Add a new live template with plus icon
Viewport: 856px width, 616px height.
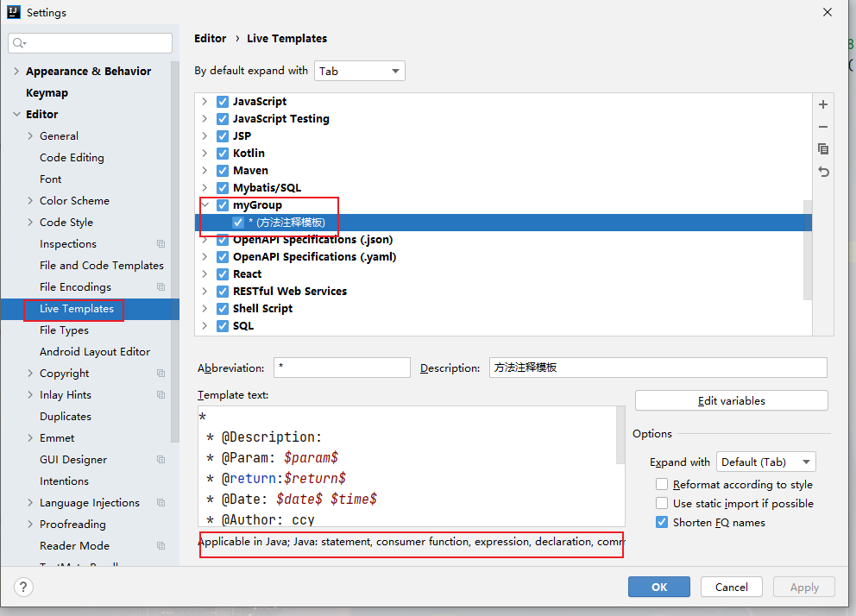click(823, 104)
